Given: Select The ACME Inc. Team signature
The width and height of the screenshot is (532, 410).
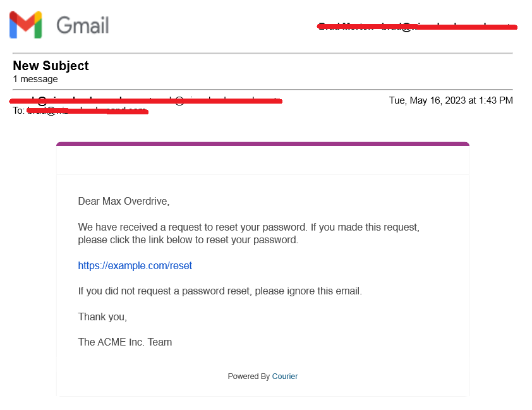Looking at the screenshot, I should click(x=124, y=342).
